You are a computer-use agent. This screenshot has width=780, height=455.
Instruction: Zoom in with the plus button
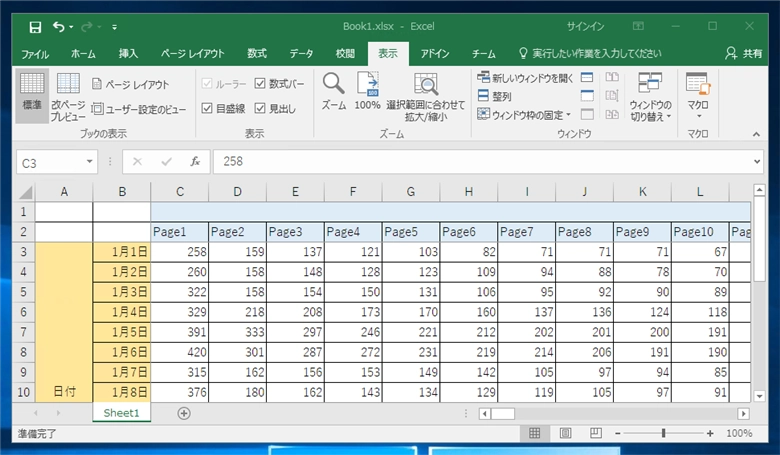point(710,434)
